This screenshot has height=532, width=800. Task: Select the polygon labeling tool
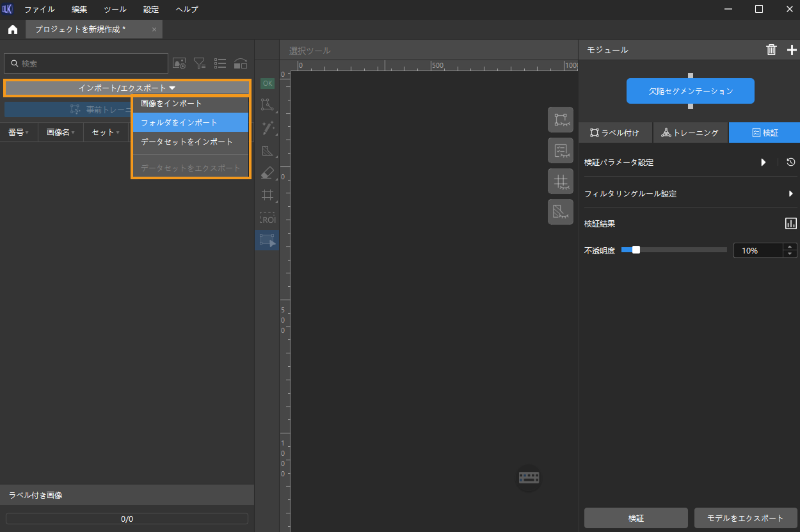pos(267,105)
